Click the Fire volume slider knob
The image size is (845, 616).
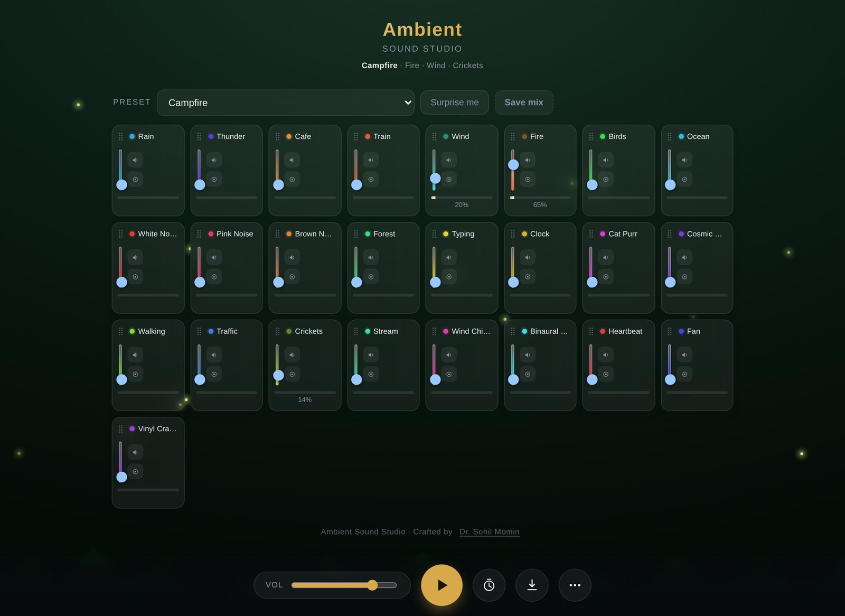[x=513, y=165]
